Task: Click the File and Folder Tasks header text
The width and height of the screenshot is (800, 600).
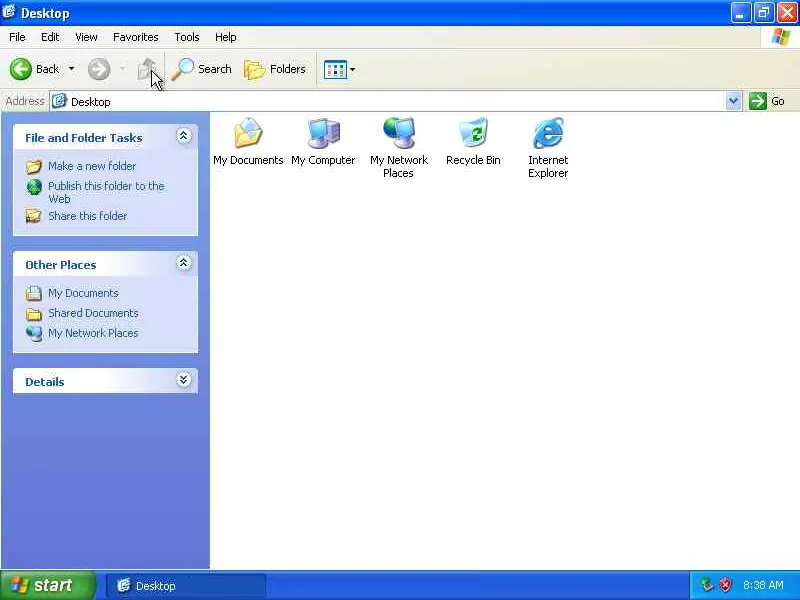Action: coord(84,138)
